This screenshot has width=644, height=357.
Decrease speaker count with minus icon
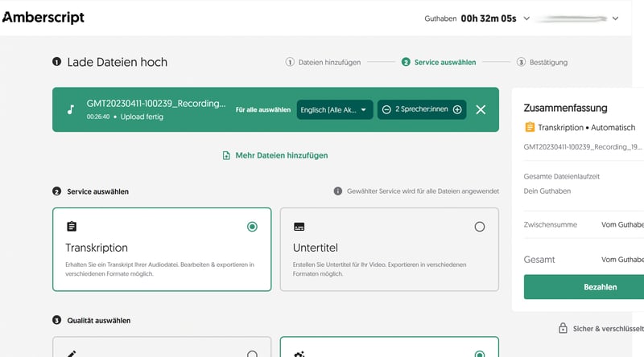click(x=387, y=109)
